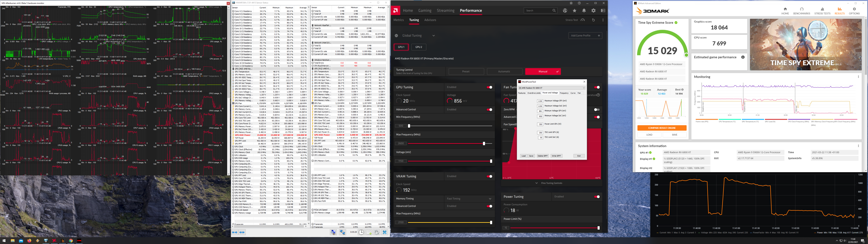This screenshot has width=868, height=244.
Task: Click HWiNFO expand columns arrows icon
Action: (x=235, y=232)
